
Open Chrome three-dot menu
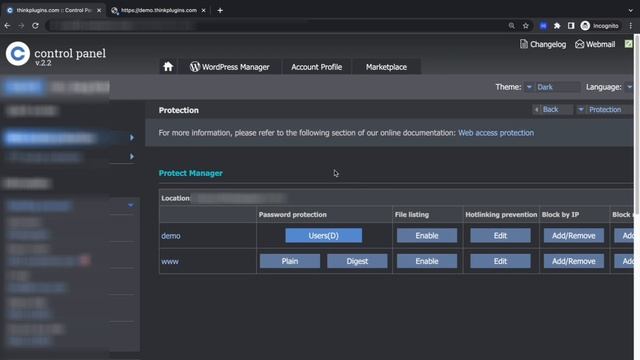pos(631,26)
